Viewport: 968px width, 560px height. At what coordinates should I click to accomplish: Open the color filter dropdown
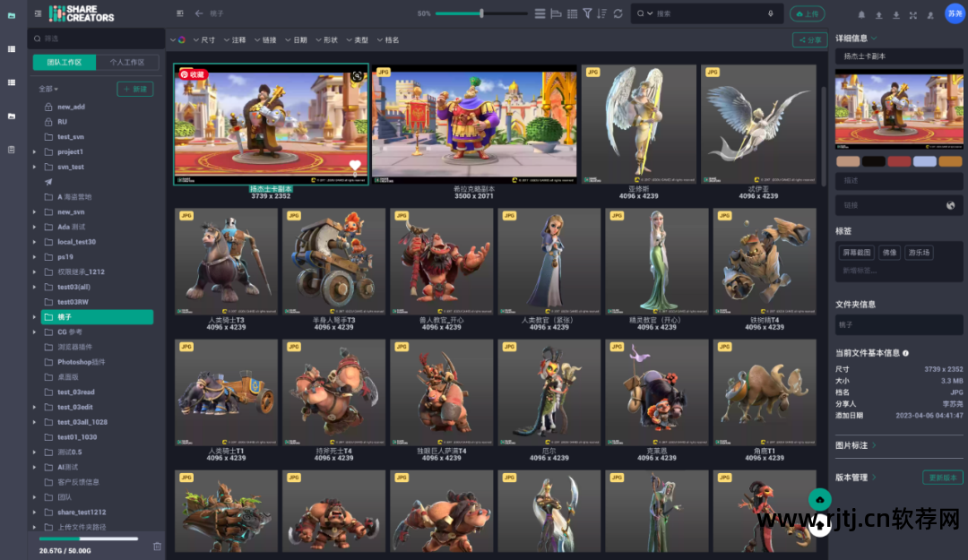(x=177, y=40)
